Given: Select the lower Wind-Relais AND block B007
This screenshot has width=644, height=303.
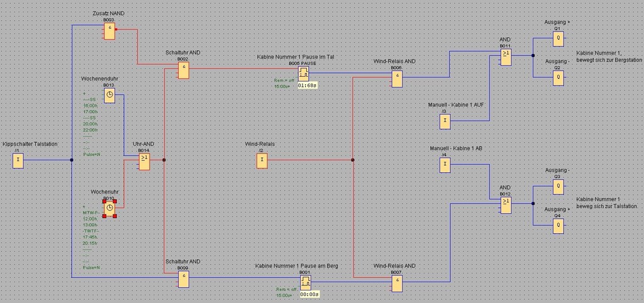Looking at the screenshot, I should pos(397,284).
